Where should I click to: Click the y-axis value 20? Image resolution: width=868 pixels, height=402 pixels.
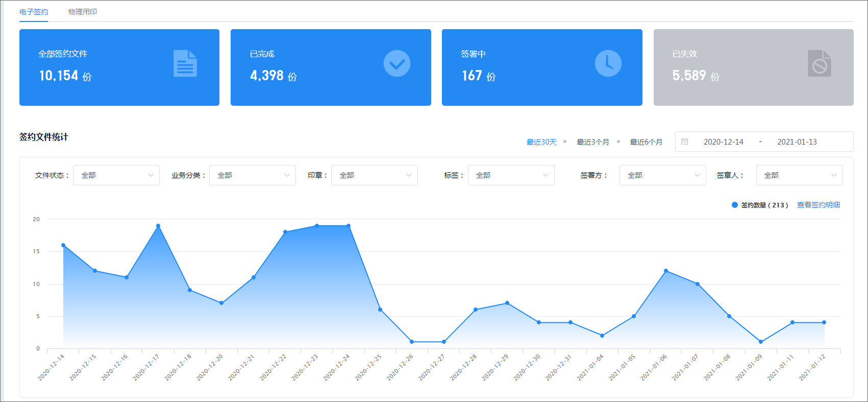[36, 219]
